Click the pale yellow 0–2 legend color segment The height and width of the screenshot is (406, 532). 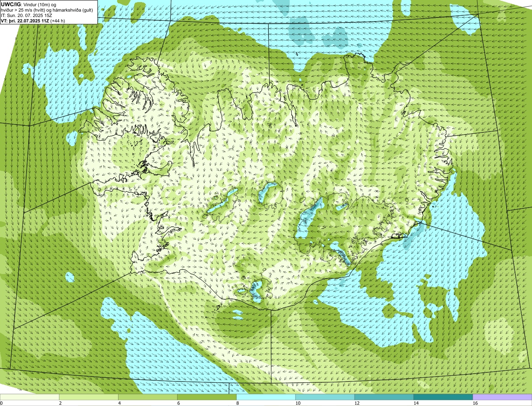click(30, 397)
